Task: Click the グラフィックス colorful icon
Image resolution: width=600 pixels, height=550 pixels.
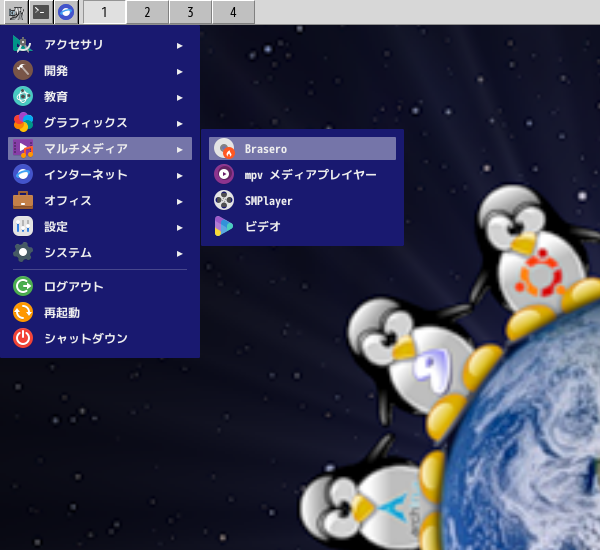Action: pos(23,122)
